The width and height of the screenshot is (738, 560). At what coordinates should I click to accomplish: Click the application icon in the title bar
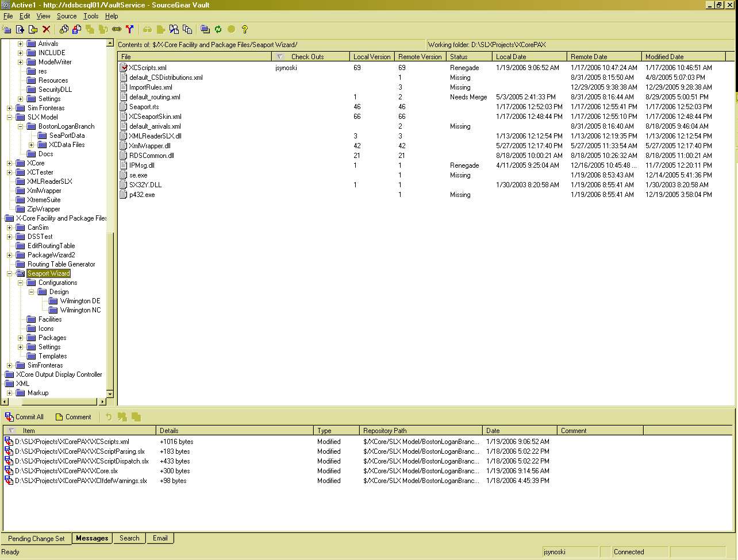click(5, 5)
